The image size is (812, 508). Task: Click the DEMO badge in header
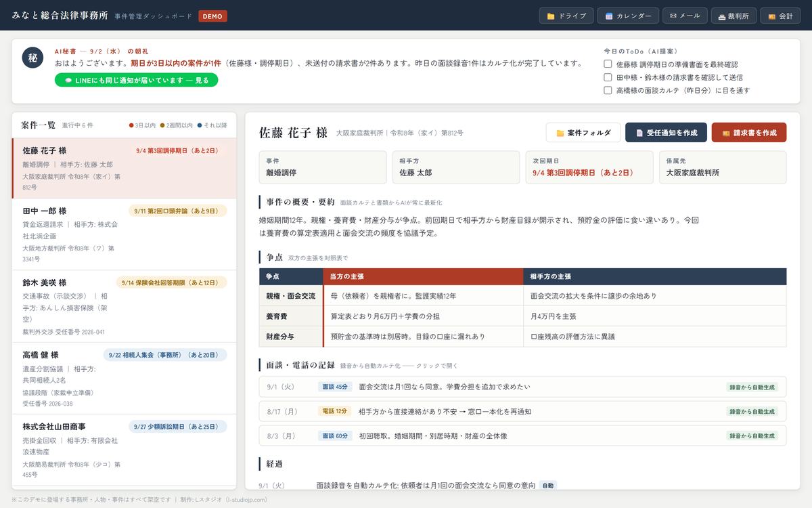(x=212, y=16)
